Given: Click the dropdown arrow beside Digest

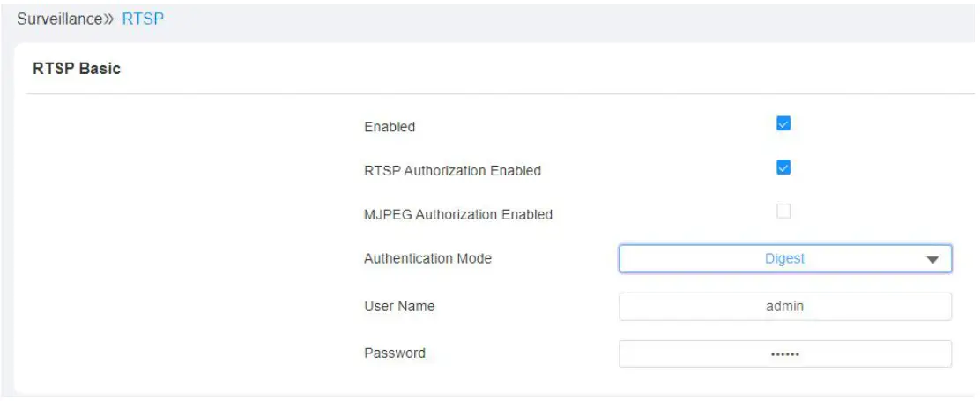Looking at the screenshot, I should pyautogui.click(x=932, y=260).
